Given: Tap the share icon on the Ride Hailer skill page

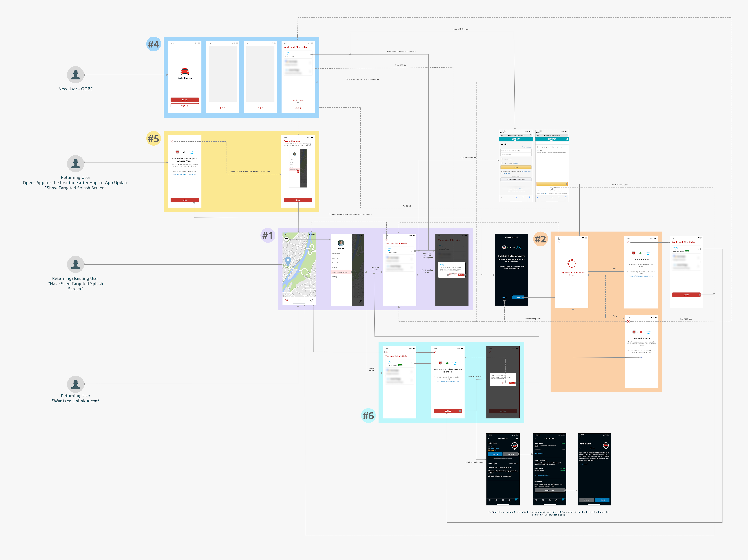Looking at the screenshot, I should 517,439.
